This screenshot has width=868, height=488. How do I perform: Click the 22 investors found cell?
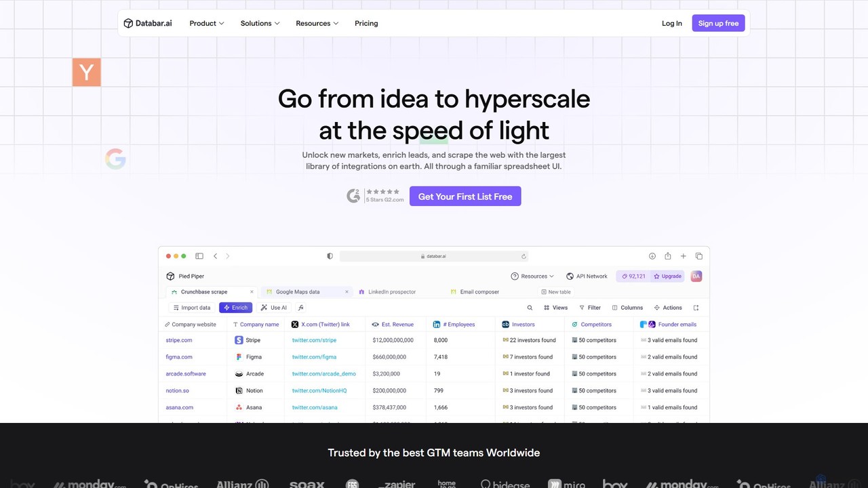coord(529,340)
